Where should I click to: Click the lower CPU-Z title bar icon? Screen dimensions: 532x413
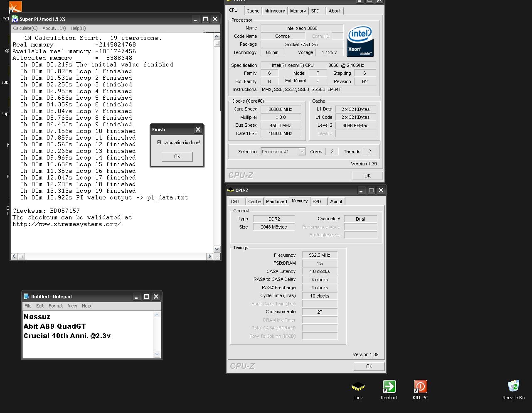[231, 190]
